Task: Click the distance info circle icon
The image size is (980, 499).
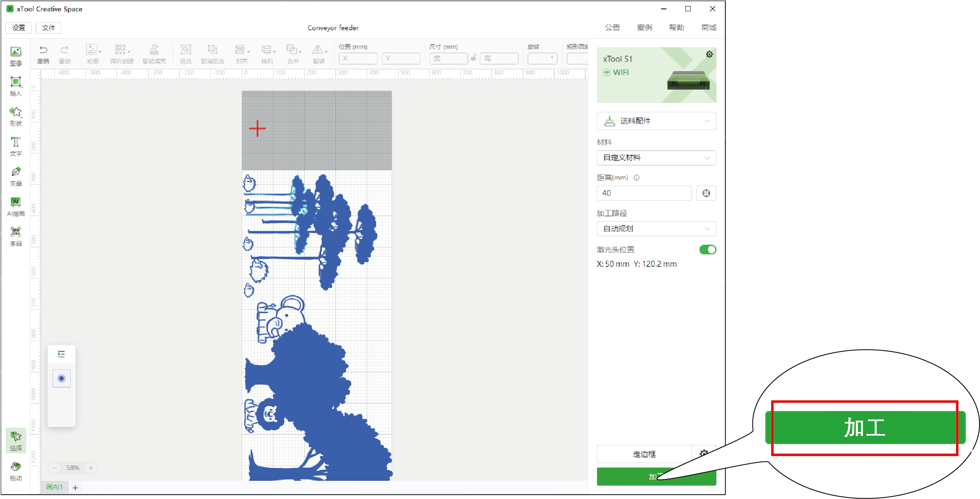Action: [x=637, y=178]
